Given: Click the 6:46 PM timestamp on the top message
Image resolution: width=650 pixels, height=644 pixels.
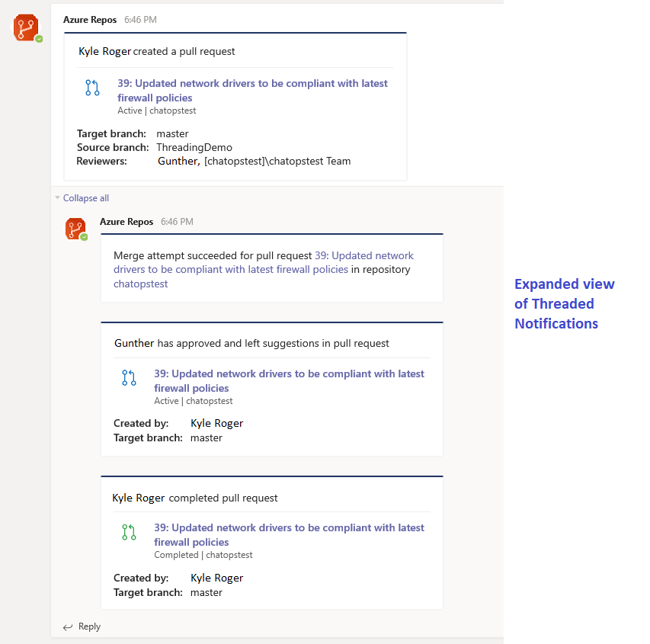Looking at the screenshot, I should coord(140,20).
